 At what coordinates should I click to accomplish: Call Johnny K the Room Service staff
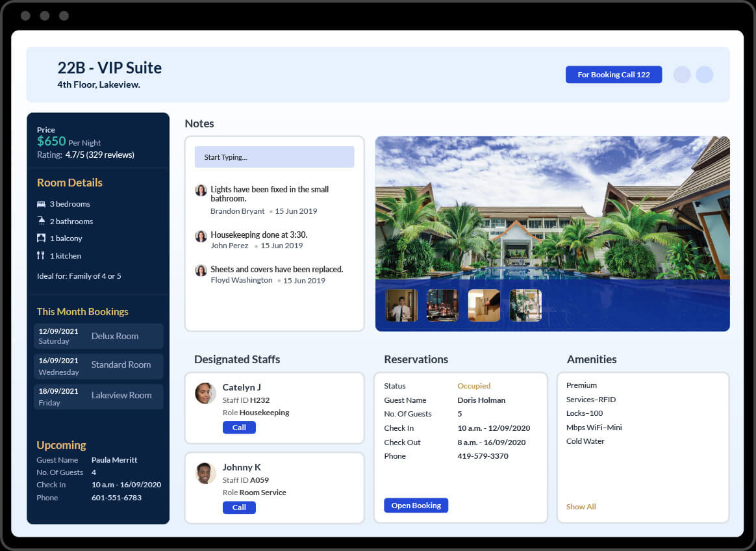click(x=239, y=507)
